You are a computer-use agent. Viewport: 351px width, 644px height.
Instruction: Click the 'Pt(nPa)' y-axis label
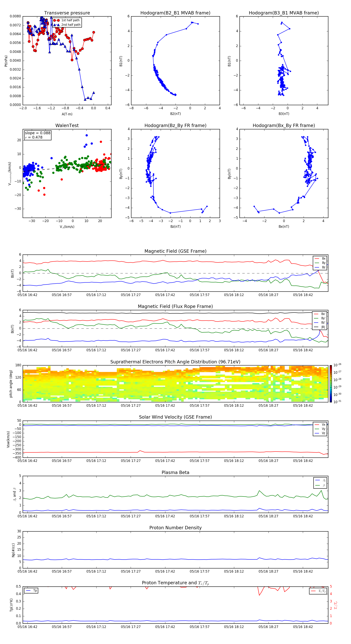click(6, 61)
